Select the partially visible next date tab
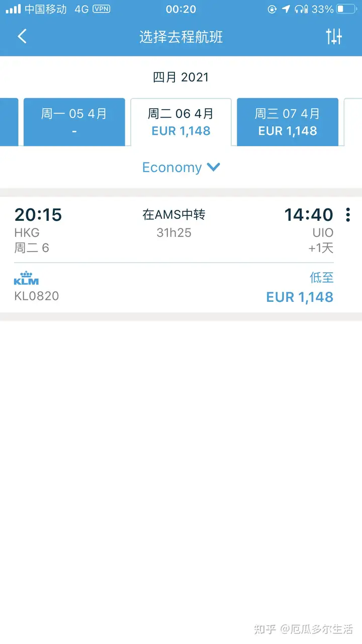 click(x=353, y=122)
